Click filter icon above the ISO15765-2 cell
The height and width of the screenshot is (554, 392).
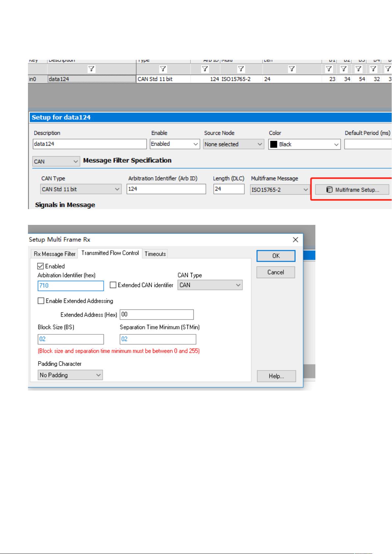[241, 69]
